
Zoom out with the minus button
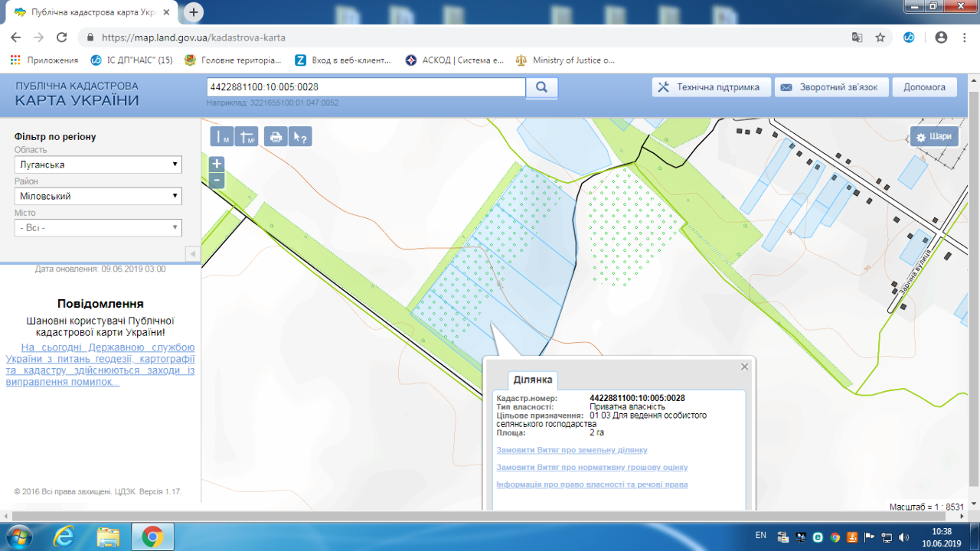pos(217,181)
